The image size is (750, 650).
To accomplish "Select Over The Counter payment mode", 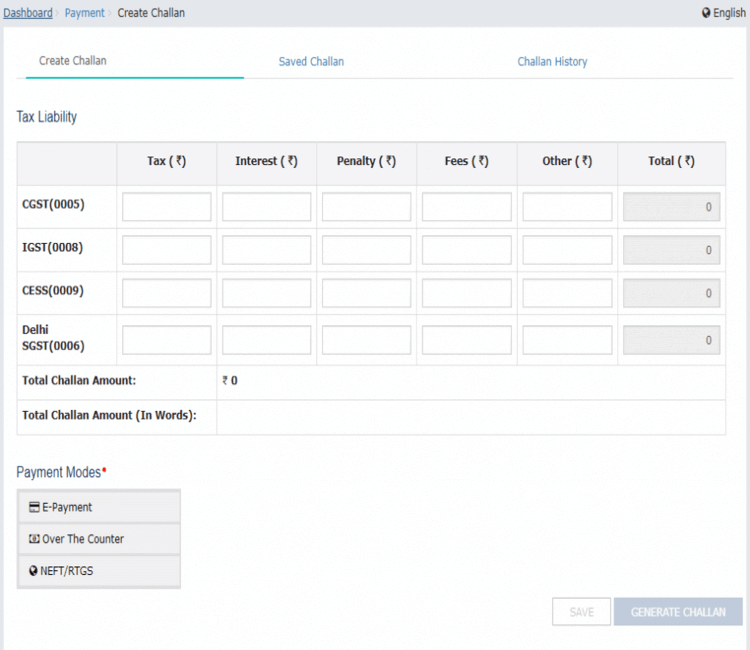I will pos(99,539).
